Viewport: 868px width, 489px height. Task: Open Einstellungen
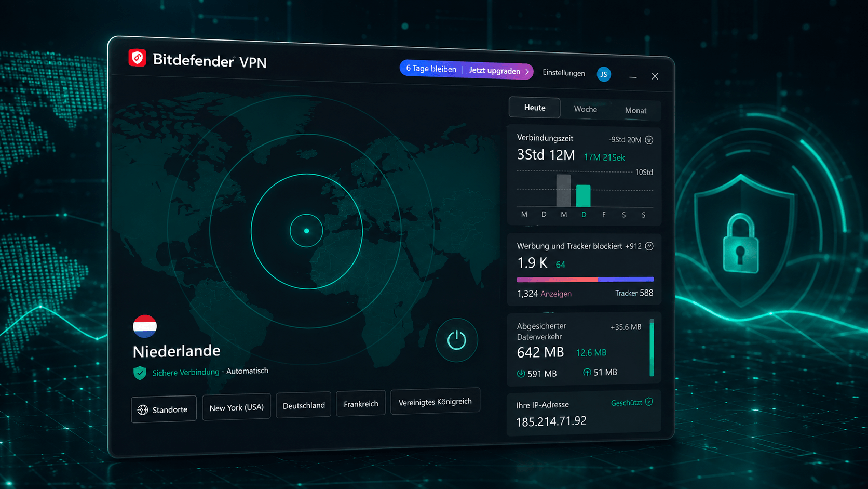pyautogui.click(x=564, y=73)
